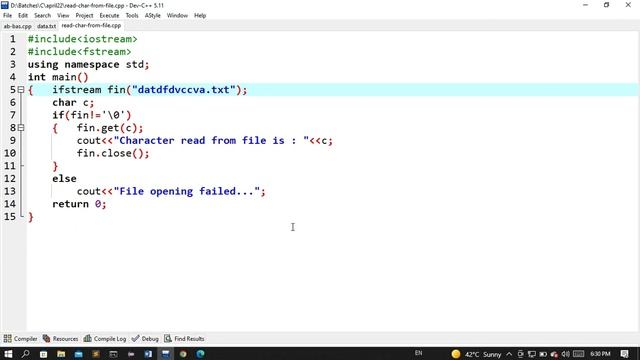Click the text "#include<iostream>"

tap(82, 39)
